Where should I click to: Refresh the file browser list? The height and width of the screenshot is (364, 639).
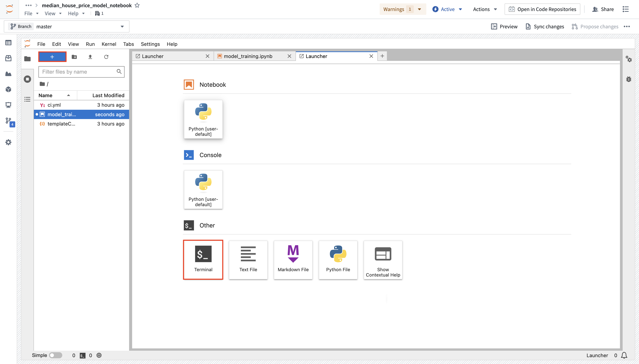pyautogui.click(x=106, y=57)
